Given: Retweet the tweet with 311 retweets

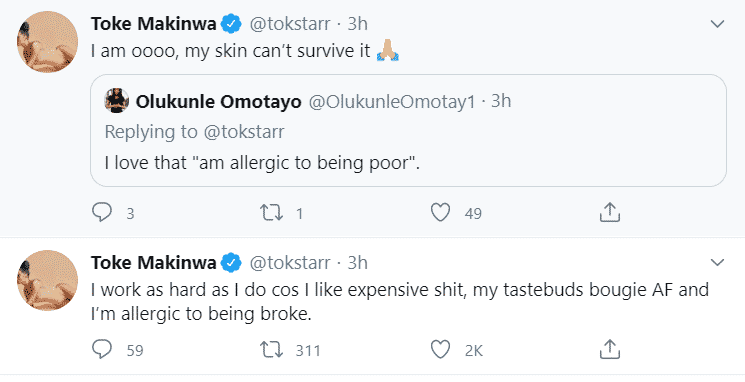Looking at the screenshot, I should pos(271,350).
